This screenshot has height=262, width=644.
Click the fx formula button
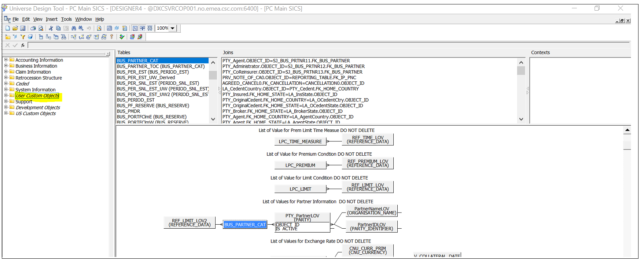[x=23, y=45]
